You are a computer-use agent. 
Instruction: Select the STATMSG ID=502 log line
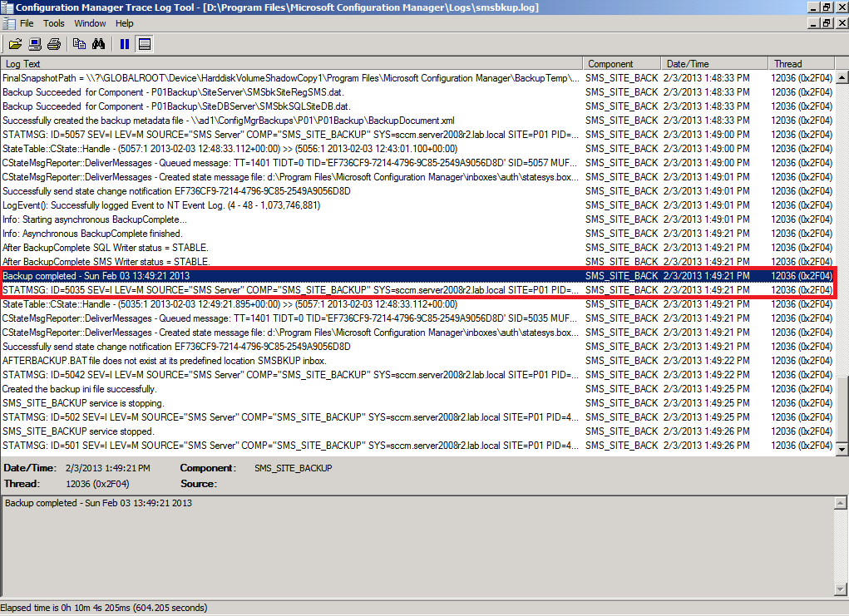click(417, 416)
